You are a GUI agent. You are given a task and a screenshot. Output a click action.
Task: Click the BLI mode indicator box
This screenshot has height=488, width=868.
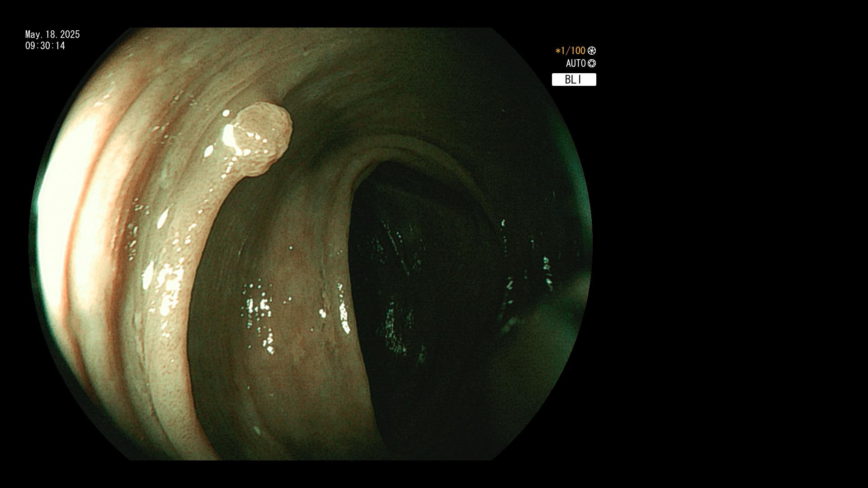coord(574,80)
